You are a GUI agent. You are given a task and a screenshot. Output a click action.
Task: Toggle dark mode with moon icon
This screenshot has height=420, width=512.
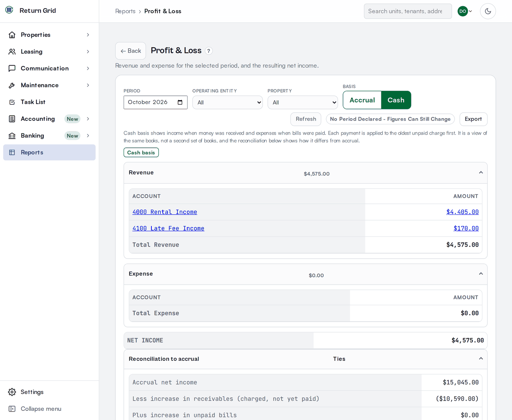point(488,11)
